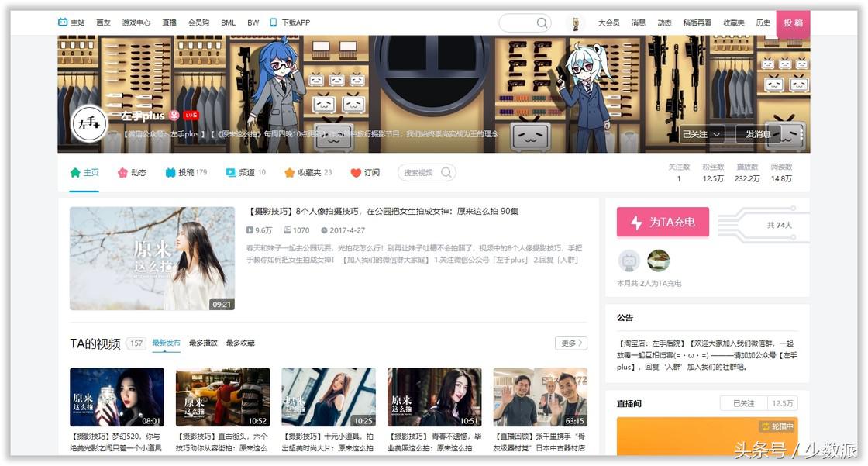Open 画友 in the top navigation

(x=104, y=22)
